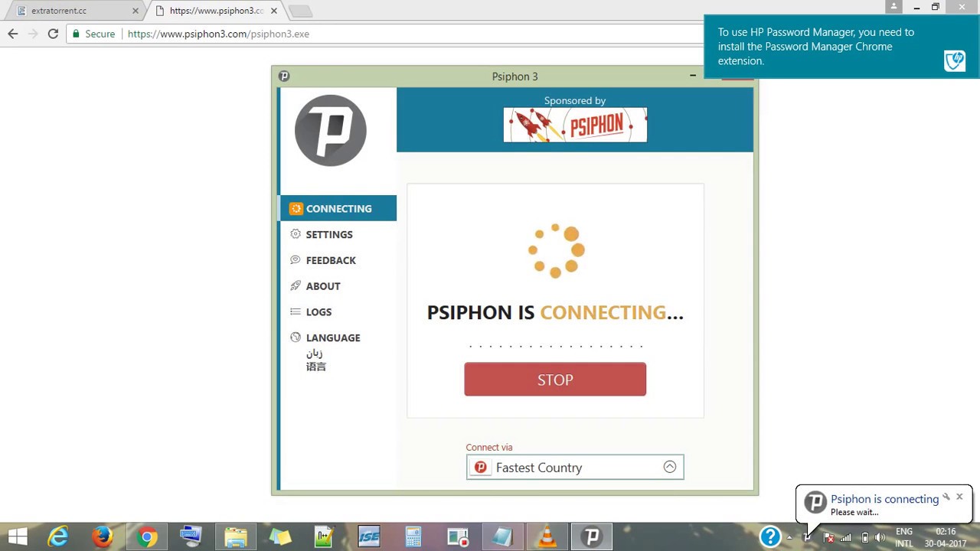Image resolution: width=980 pixels, height=551 pixels.
Task: Switch to the Psiphon taskbar button
Action: point(591,536)
